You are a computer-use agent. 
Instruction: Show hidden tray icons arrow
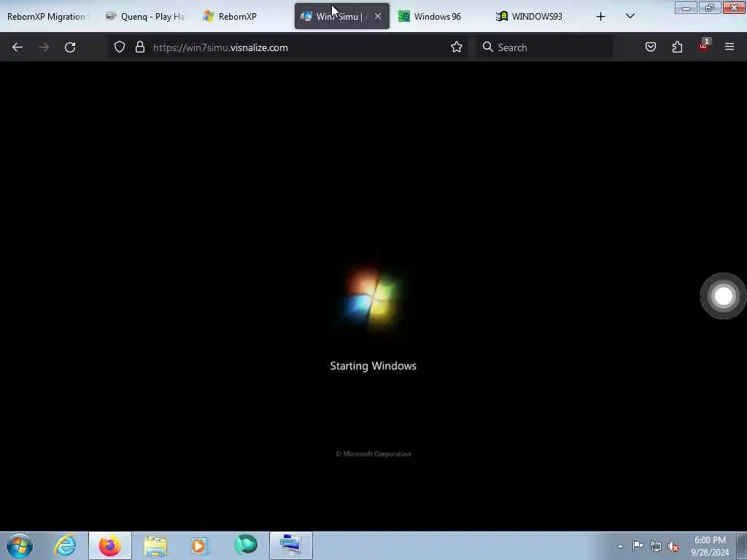(620, 546)
